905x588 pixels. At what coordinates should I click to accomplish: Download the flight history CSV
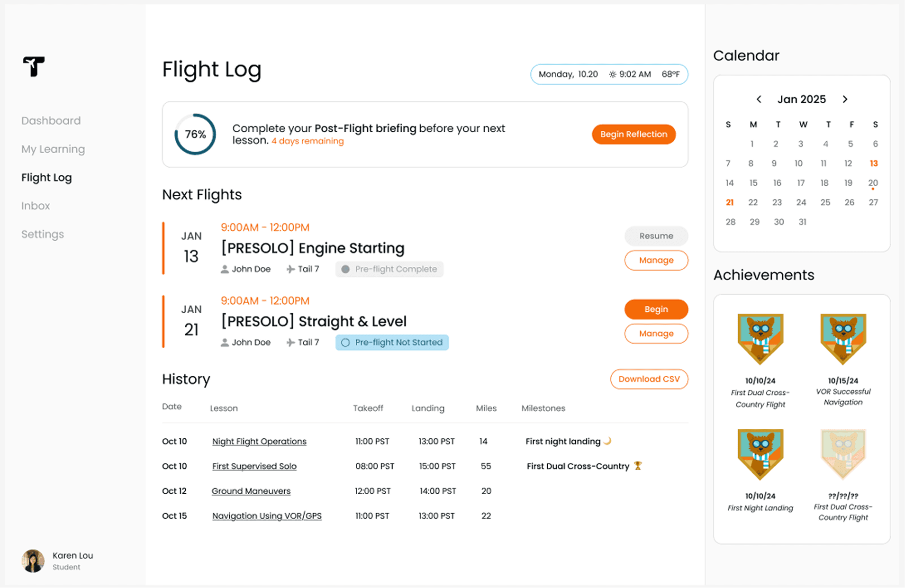[x=649, y=379]
